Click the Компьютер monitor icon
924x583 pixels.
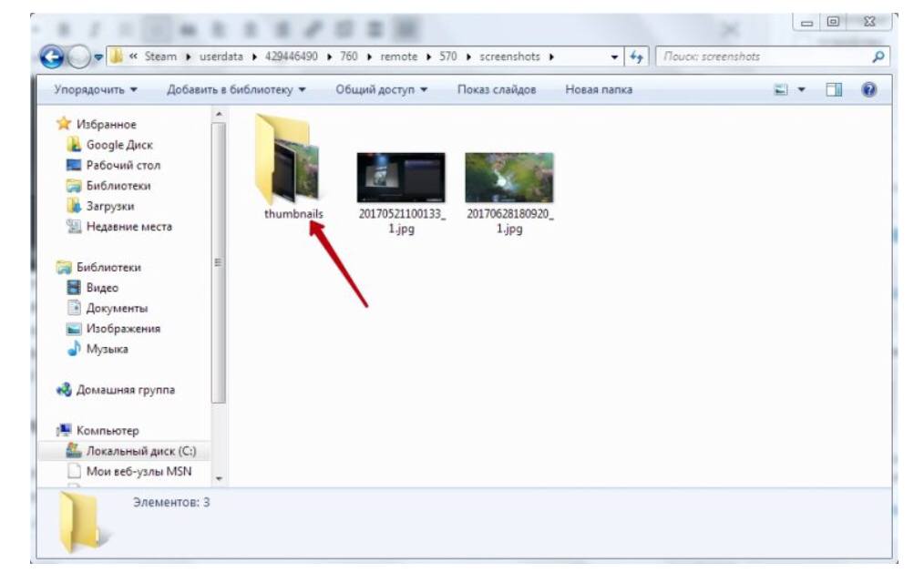[x=64, y=430]
